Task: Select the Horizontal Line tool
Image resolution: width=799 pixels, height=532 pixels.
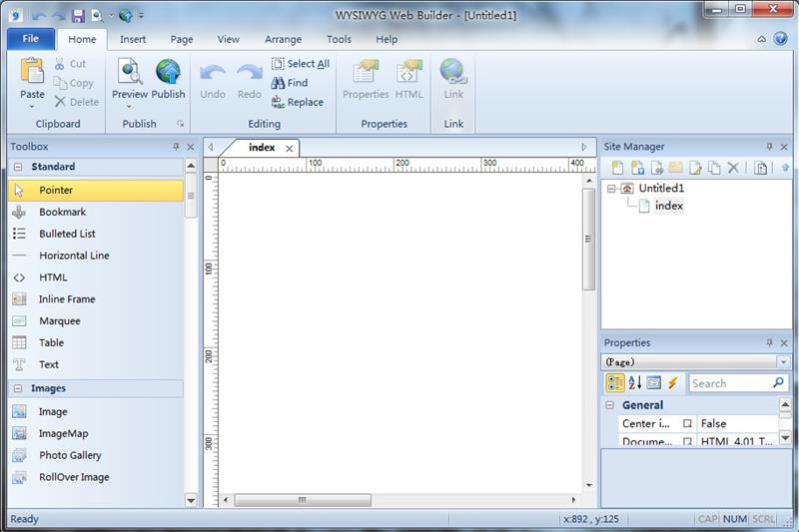Action: [x=96, y=256]
